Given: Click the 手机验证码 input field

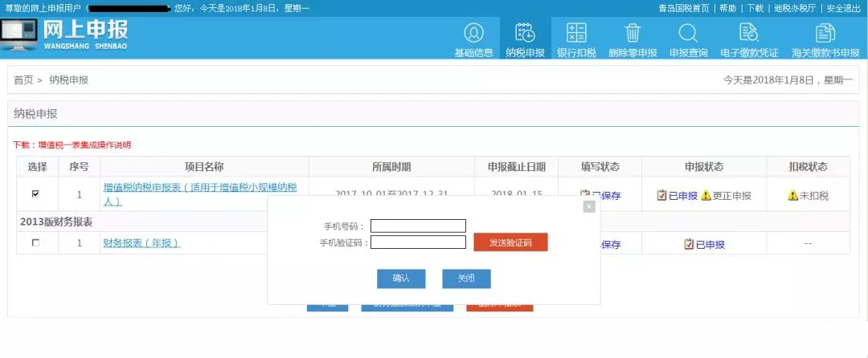Looking at the screenshot, I should point(418,242).
